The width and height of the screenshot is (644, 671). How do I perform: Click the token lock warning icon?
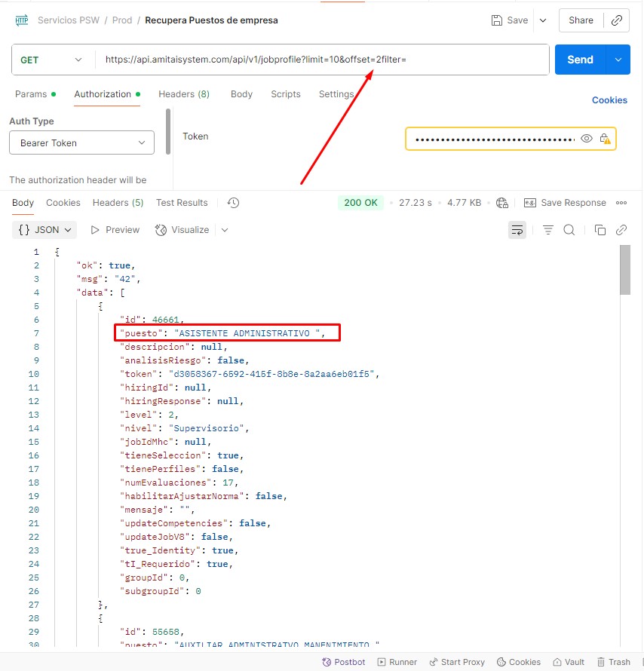(605, 139)
